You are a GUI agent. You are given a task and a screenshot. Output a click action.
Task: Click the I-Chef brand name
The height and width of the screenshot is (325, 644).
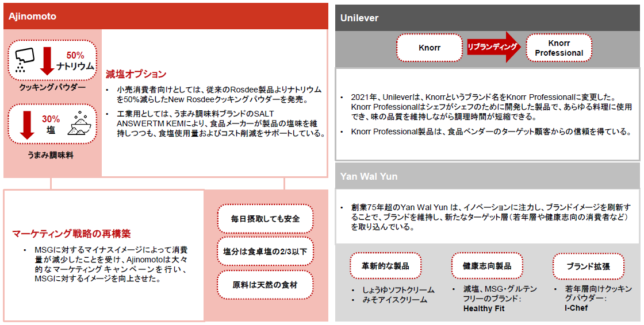(576, 308)
